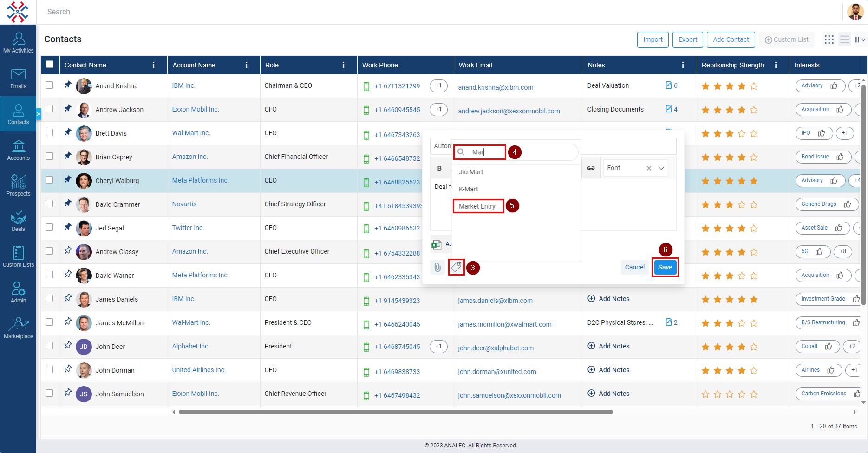Check Brett Davis row checkbox
868x453 pixels.
coord(49,132)
